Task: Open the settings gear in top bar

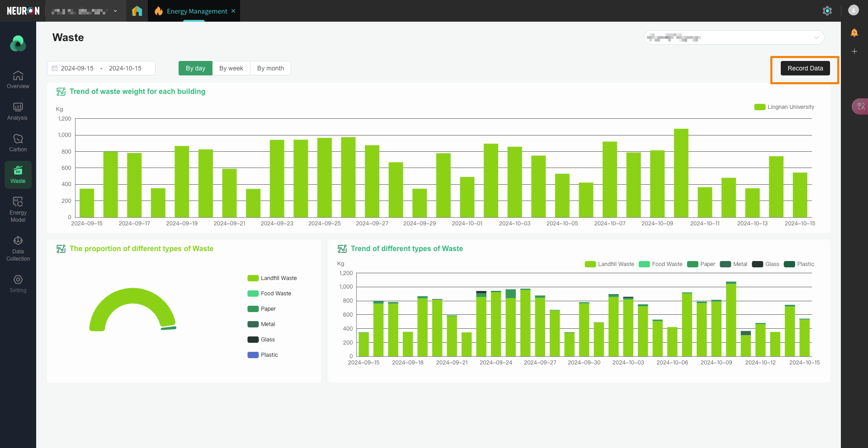Action: tap(827, 11)
